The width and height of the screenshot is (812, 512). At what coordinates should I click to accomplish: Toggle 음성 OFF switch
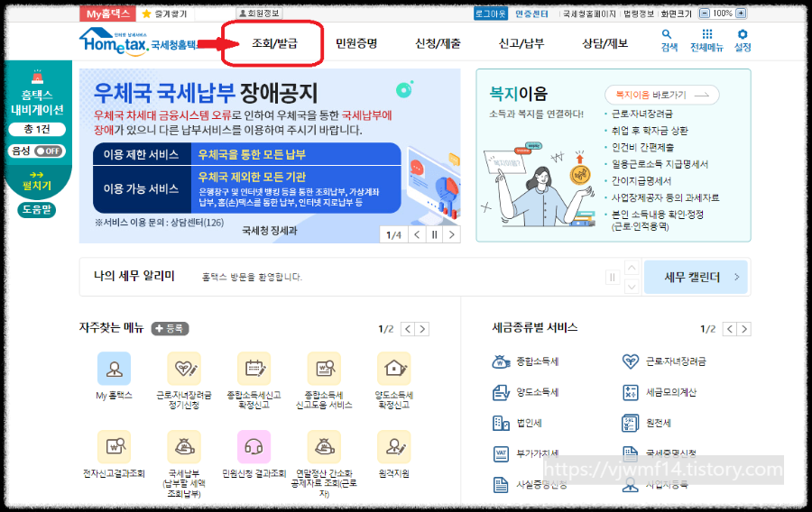click(x=50, y=151)
